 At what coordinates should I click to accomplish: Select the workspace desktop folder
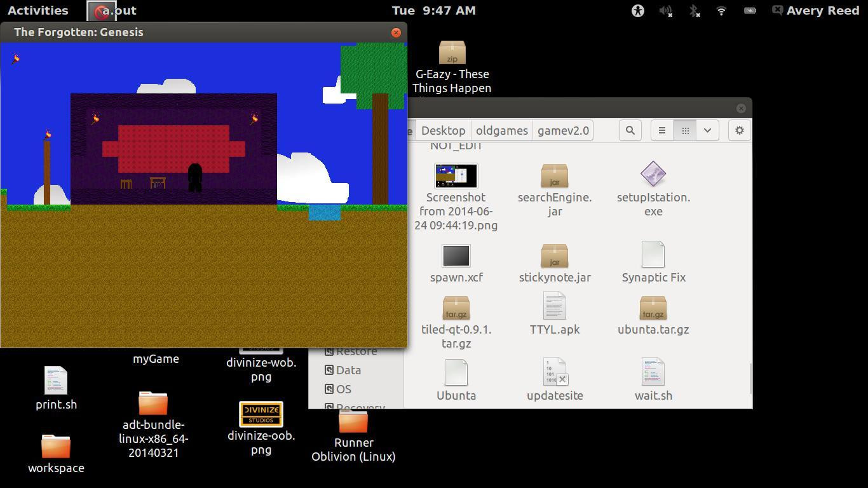coord(56,454)
